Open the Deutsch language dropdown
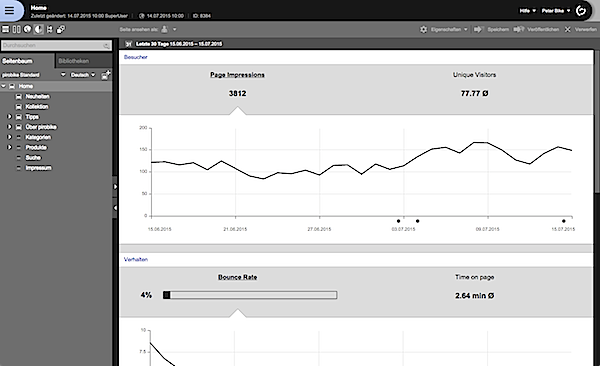Image resolution: width=600 pixels, height=366 pixels. (83, 75)
